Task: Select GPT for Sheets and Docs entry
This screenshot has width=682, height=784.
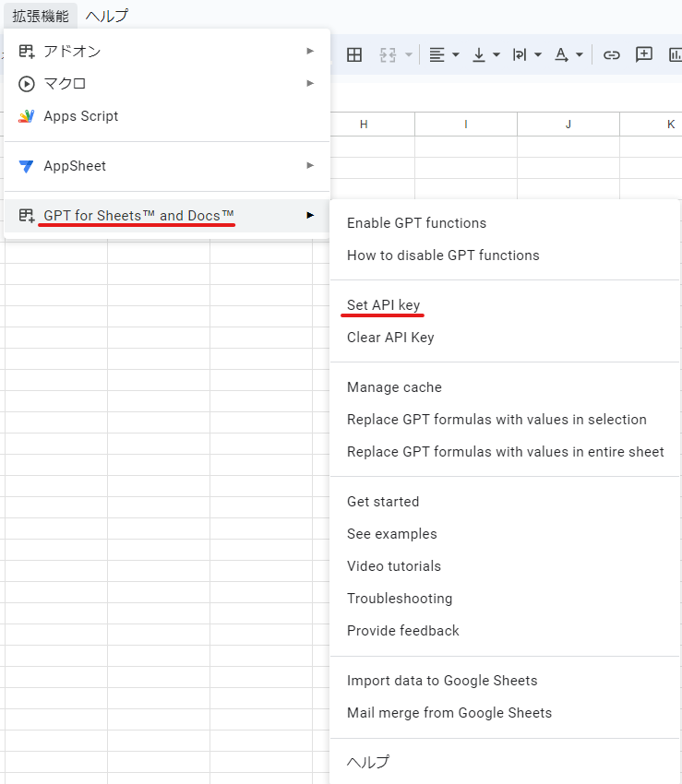Action: (167, 216)
